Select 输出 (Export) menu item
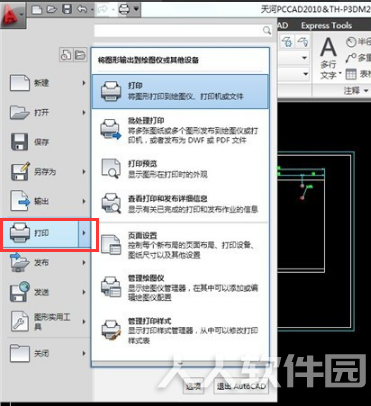This screenshot has height=406, width=371. tap(48, 201)
